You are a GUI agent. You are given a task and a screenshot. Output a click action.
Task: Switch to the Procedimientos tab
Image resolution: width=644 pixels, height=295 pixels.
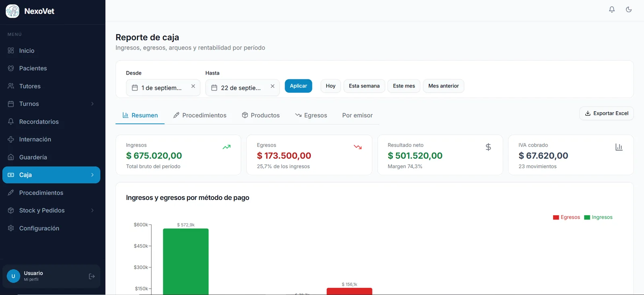(x=200, y=115)
